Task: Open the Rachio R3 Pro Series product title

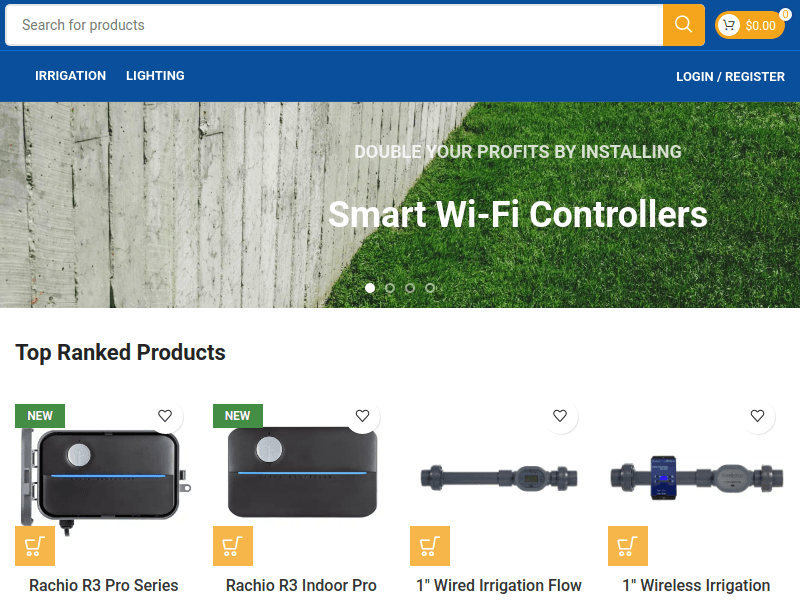Action: (x=104, y=585)
